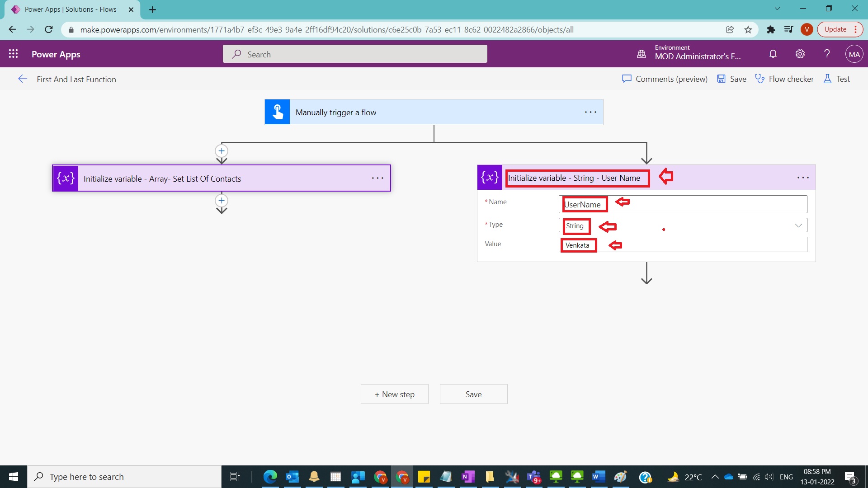Switch to the Power Apps Solutions browser tab
The height and width of the screenshot is (488, 868).
(x=68, y=9)
